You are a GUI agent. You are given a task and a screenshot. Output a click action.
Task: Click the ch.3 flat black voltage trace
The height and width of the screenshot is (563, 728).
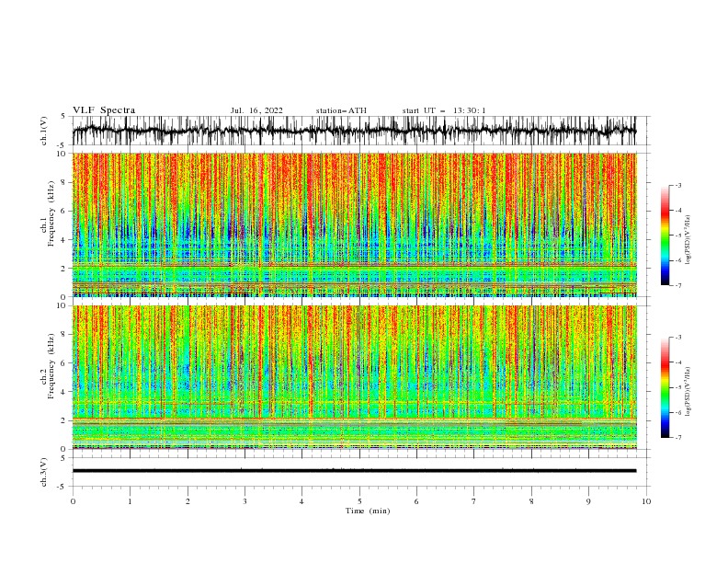[x=354, y=471]
